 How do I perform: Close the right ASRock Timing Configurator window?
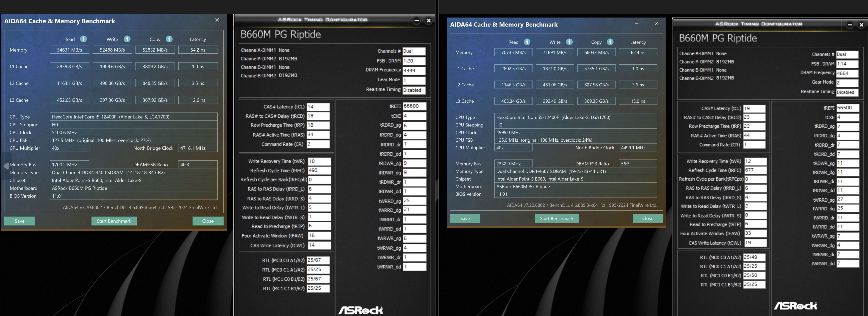pos(861,25)
